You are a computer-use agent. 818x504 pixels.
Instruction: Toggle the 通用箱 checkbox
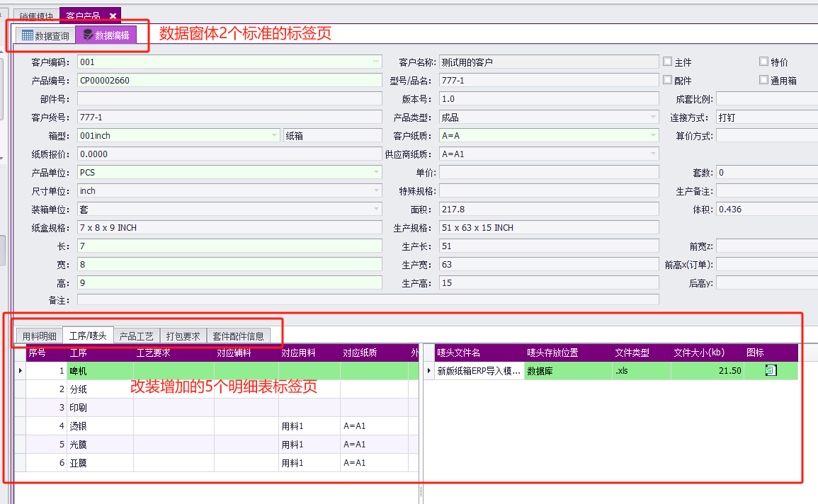click(x=763, y=80)
